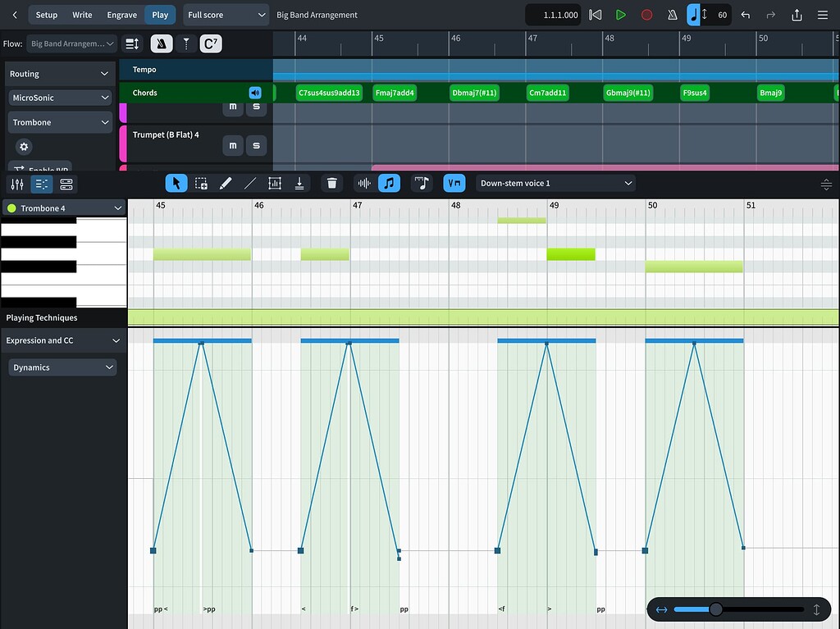The height and width of the screenshot is (629, 840).
Task: Open the Down-stem voice 1 dropdown
Action: coord(555,183)
